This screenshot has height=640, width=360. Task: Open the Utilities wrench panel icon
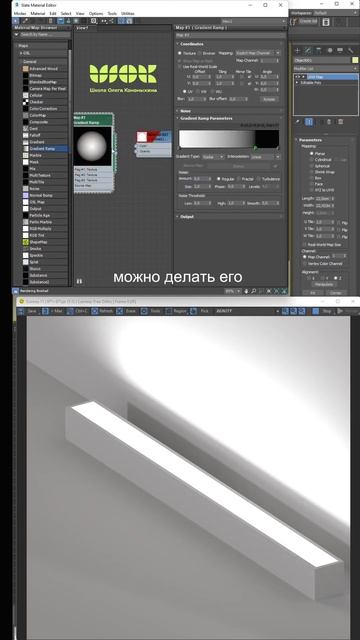click(x=350, y=51)
